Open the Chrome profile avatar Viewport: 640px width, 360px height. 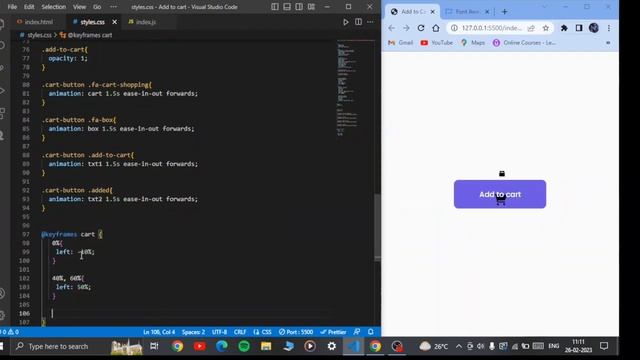[594, 28]
